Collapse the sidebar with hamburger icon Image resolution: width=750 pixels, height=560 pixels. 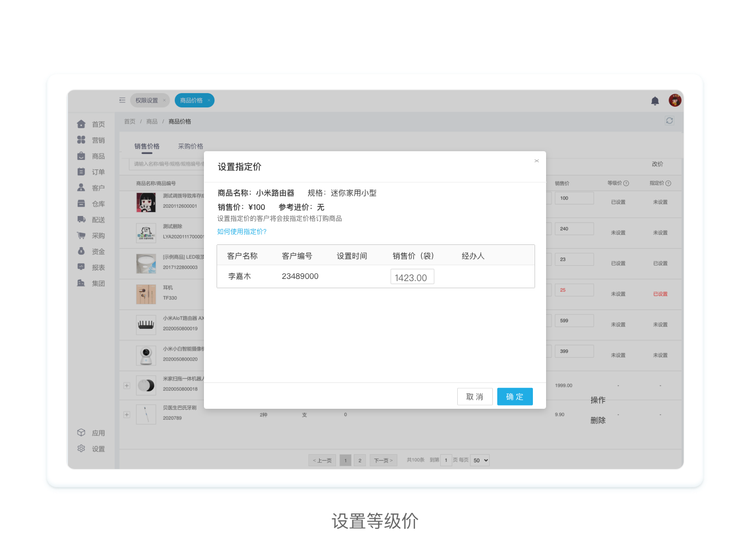click(122, 100)
